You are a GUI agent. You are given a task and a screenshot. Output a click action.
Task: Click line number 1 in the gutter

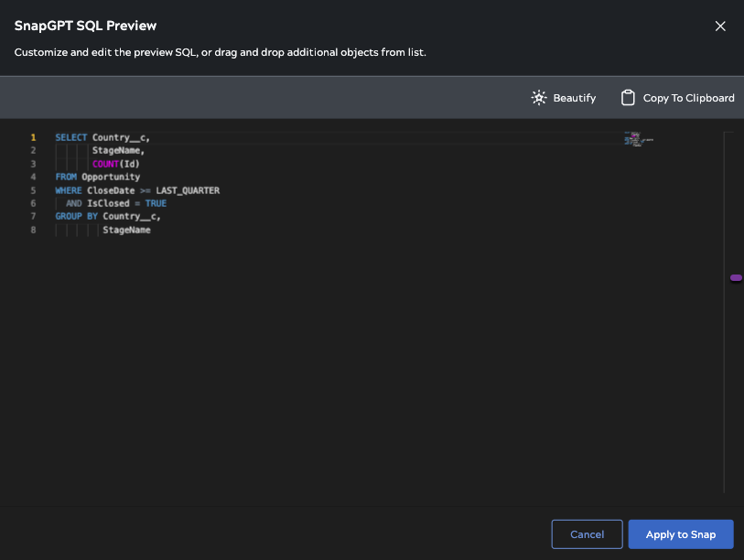point(33,137)
